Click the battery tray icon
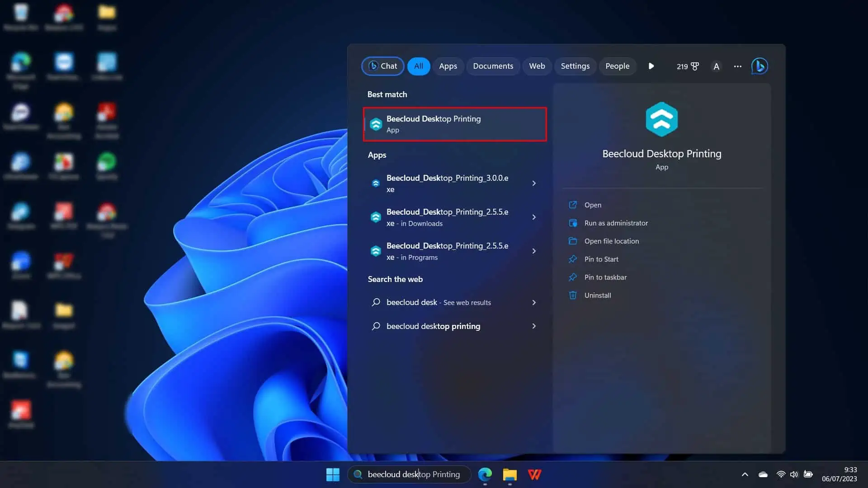This screenshot has height=488, width=868. tap(808, 474)
